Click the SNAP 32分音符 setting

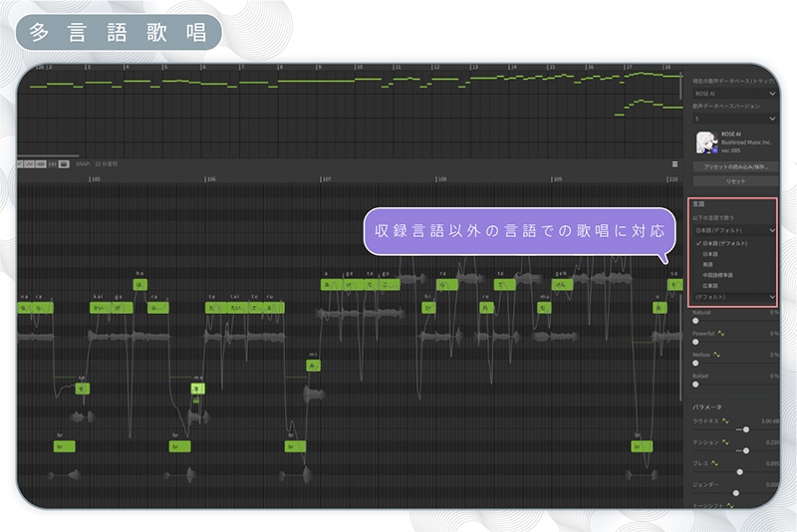(96, 164)
